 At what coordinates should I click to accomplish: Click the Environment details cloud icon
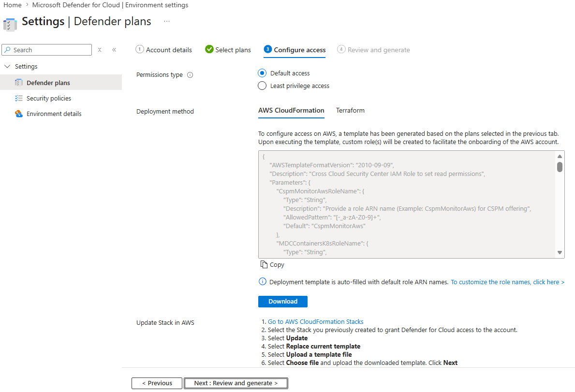(x=19, y=114)
